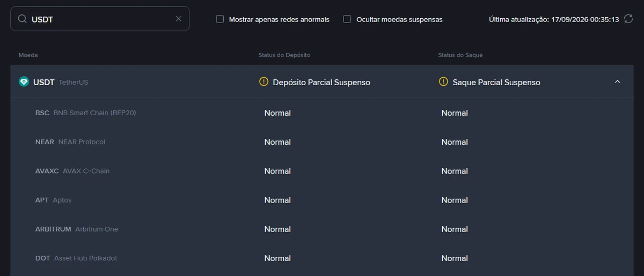This screenshot has width=644, height=276.
Task: Click the withdrawal partial suspension warning icon
Action: click(443, 82)
